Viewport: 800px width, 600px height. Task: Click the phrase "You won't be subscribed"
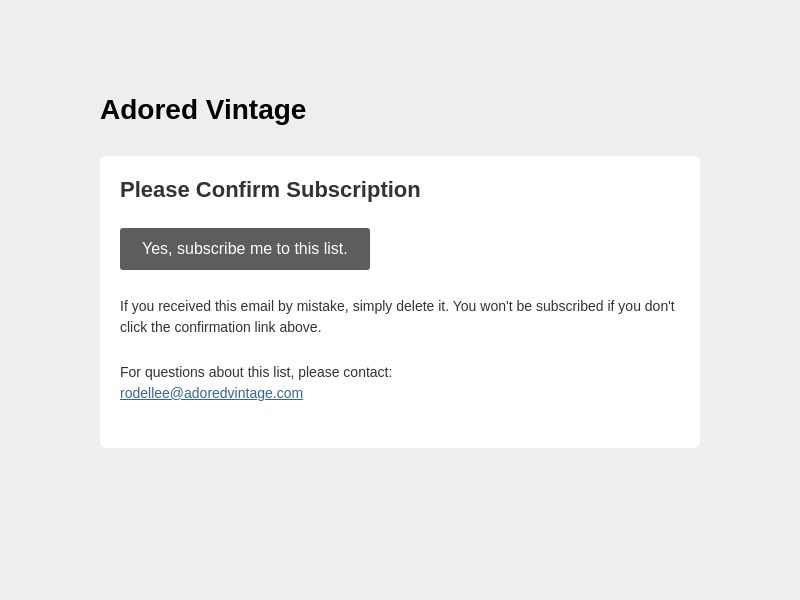528,306
